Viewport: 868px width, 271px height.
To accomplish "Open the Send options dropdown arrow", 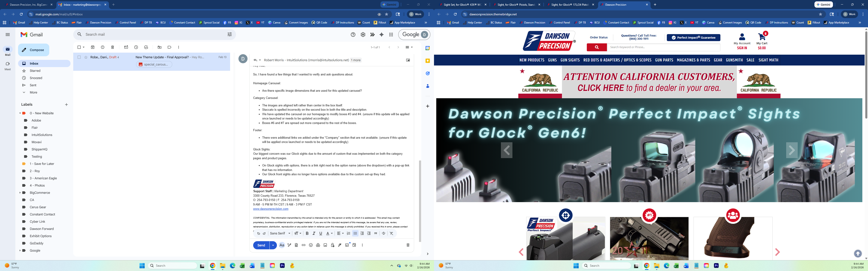I will coord(273,245).
